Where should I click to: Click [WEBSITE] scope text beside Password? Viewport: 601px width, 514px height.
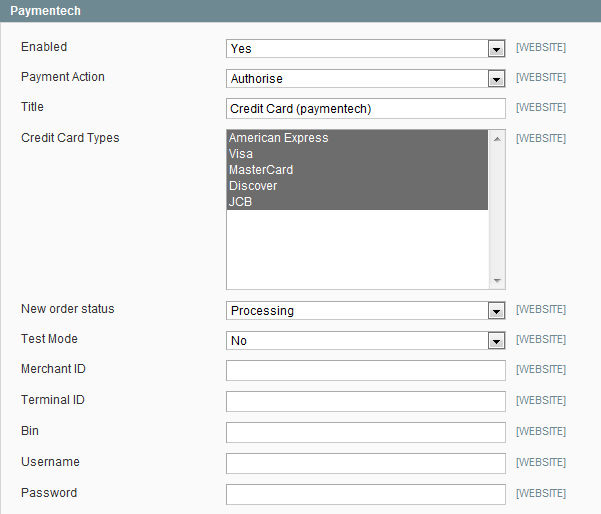(541, 493)
